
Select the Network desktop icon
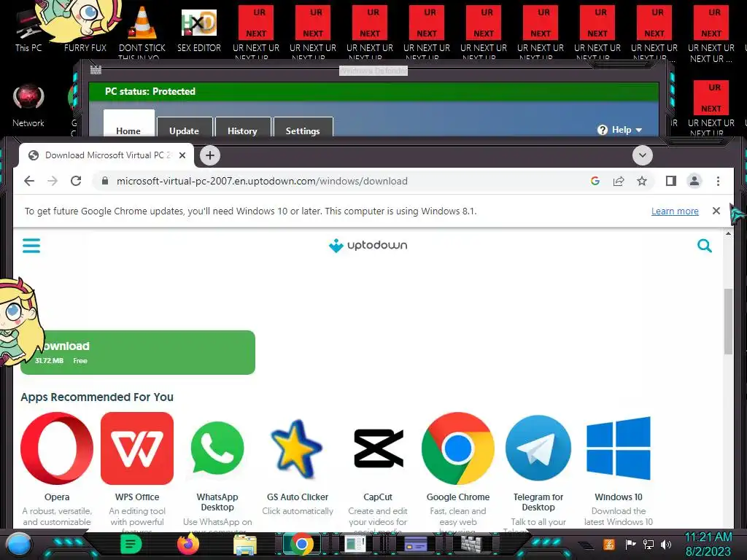pyautogui.click(x=28, y=106)
